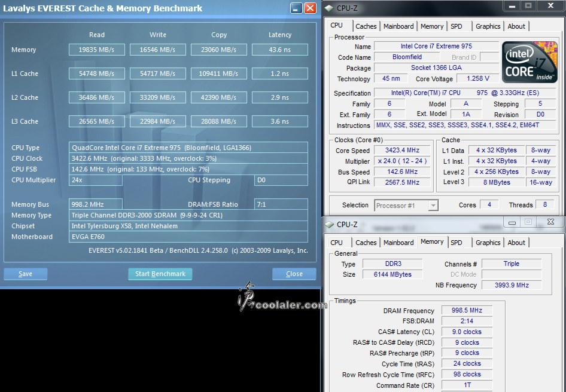
Task: Click the CPU-Z icon in the processor window title bar
Action: (x=329, y=8)
